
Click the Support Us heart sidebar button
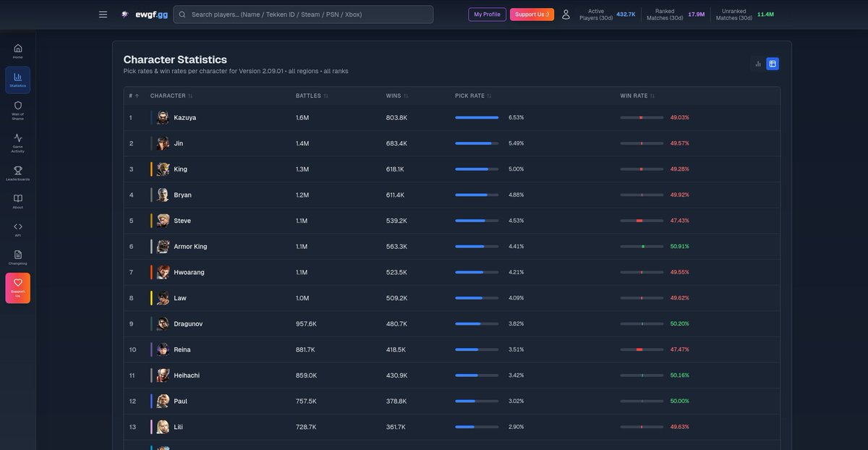point(18,288)
